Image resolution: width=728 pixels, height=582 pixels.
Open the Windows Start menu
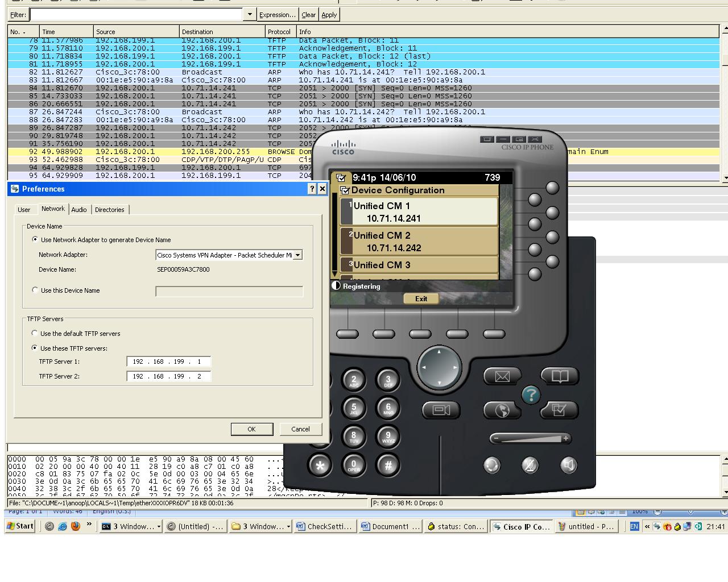pyautogui.click(x=20, y=526)
